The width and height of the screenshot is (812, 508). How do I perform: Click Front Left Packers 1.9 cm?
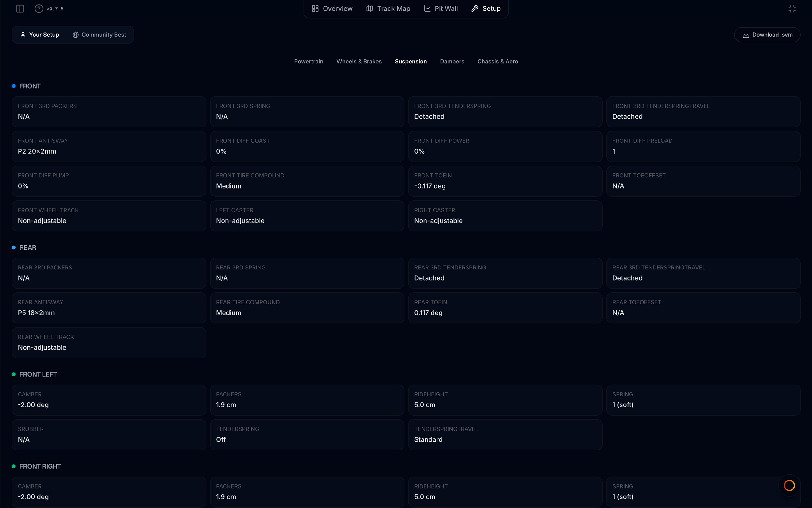tap(307, 400)
